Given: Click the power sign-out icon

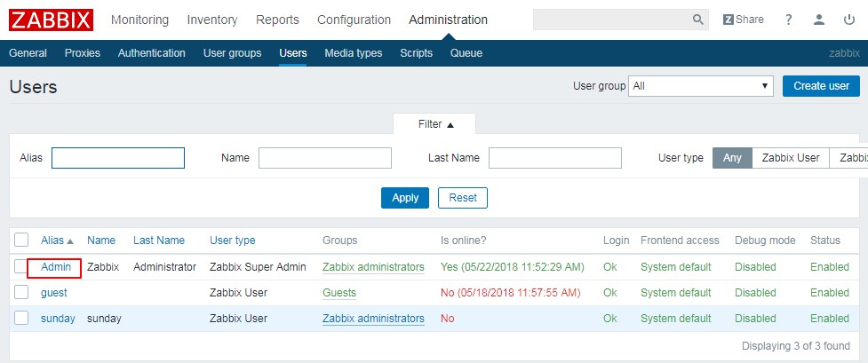Looking at the screenshot, I should (x=849, y=20).
